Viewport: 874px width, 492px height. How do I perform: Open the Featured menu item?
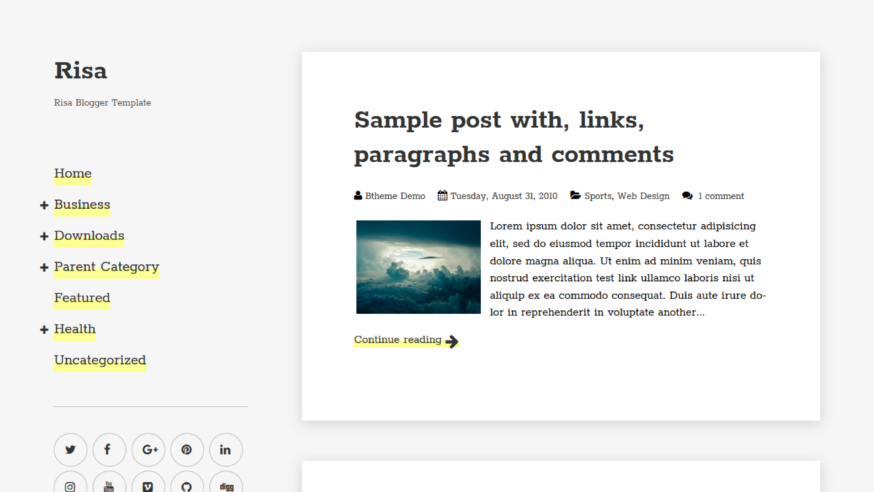click(82, 298)
